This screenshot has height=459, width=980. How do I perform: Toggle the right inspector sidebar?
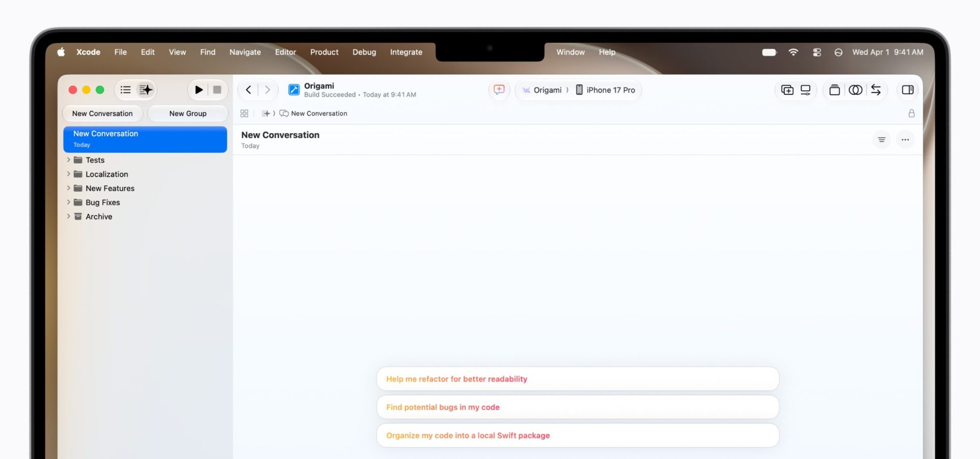[x=908, y=90]
